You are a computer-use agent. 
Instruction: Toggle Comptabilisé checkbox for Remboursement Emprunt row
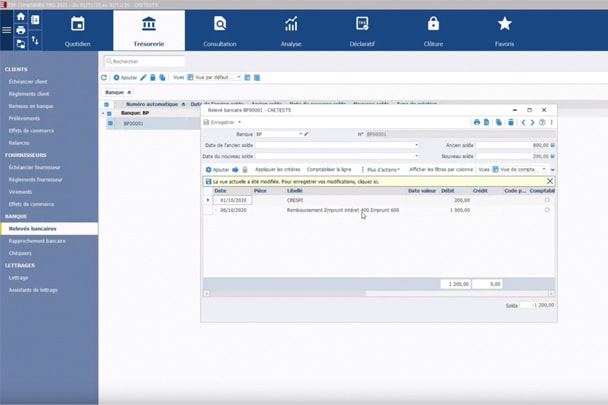[x=547, y=210]
